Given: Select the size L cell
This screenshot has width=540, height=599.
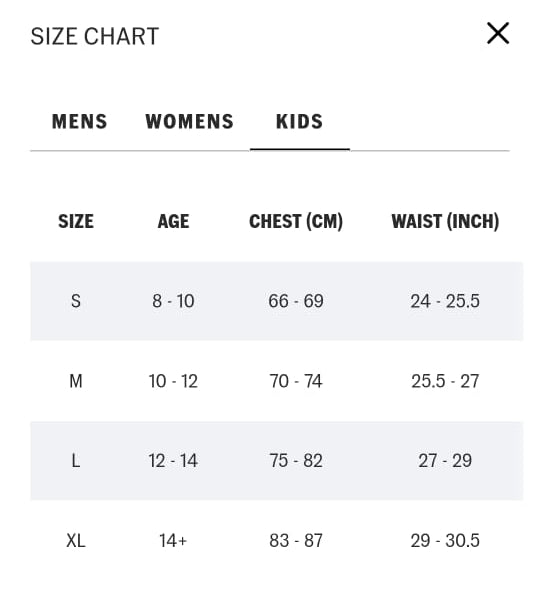Looking at the screenshot, I should pos(76,461).
